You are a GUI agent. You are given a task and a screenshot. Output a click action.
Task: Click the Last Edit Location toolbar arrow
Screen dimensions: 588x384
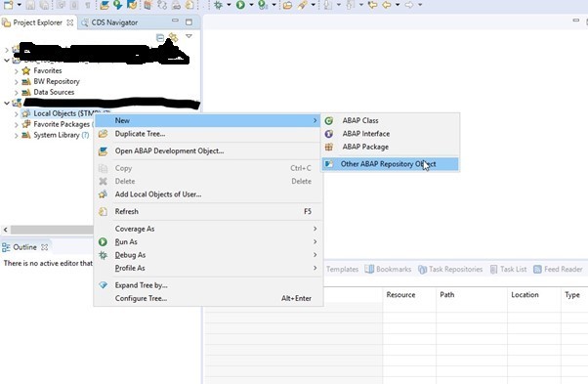pos(372,5)
